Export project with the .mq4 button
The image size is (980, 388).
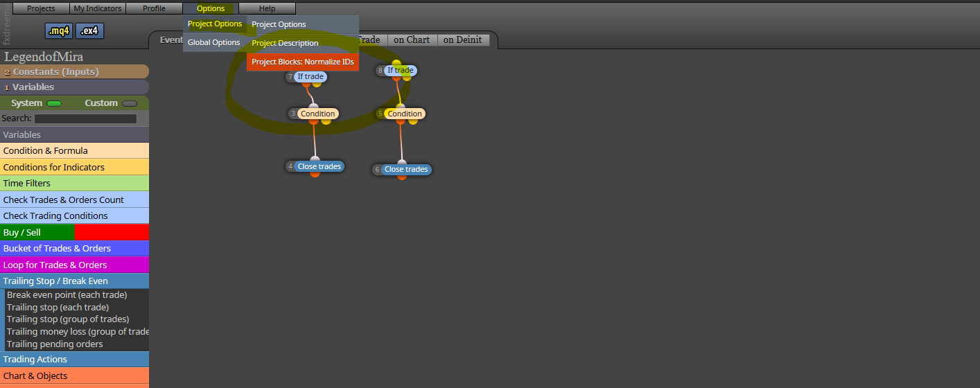pyautogui.click(x=59, y=31)
